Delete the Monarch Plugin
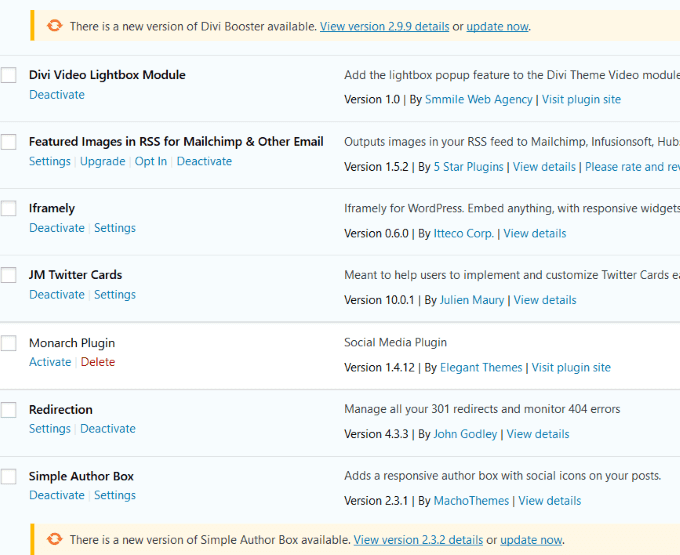The width and height of the screenshot is (680, 555). (x=98, y=362)
